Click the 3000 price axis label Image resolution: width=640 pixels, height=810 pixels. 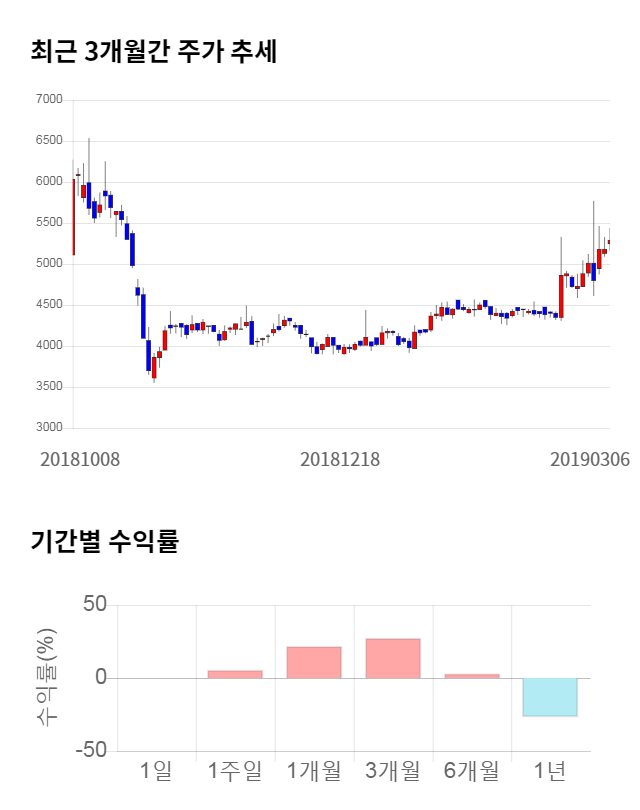point(48,428)
